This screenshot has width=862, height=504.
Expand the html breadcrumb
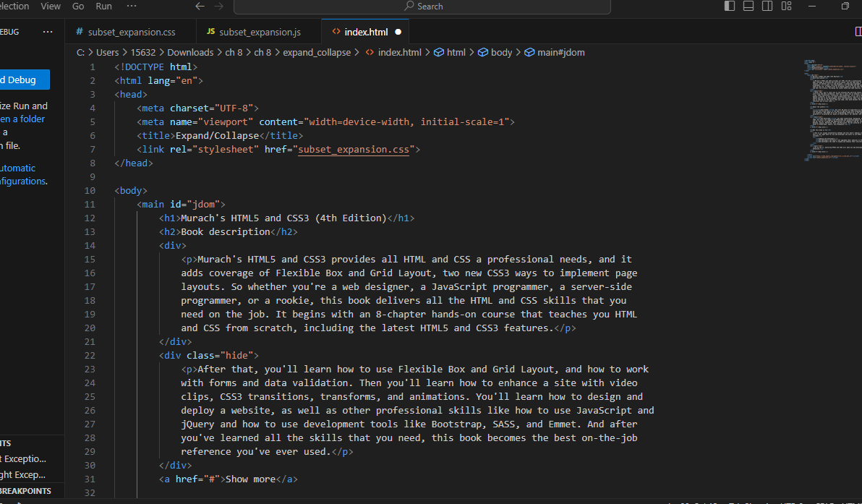pyautogui.click(x=456, y=52)
